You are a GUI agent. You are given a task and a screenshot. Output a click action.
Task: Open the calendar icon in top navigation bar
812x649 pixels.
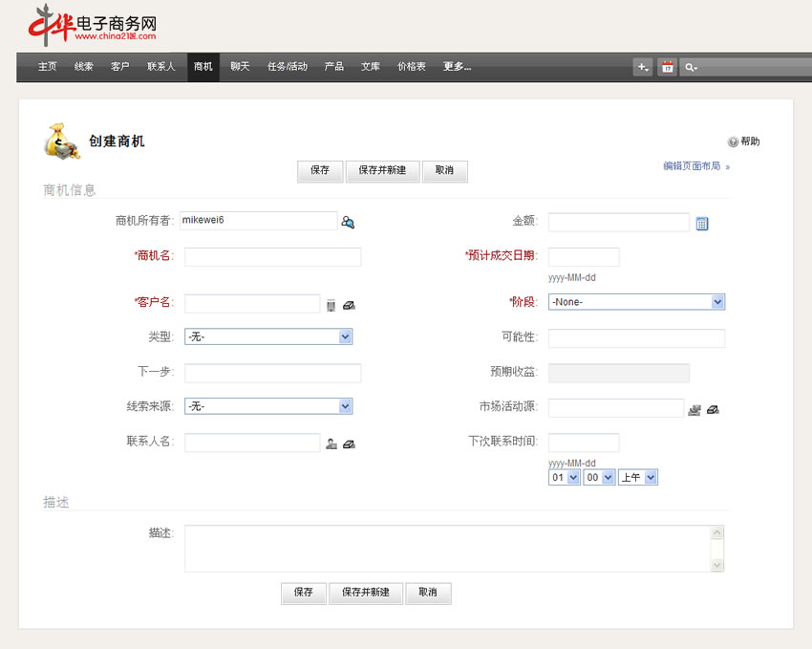click(x=667, y=67)
